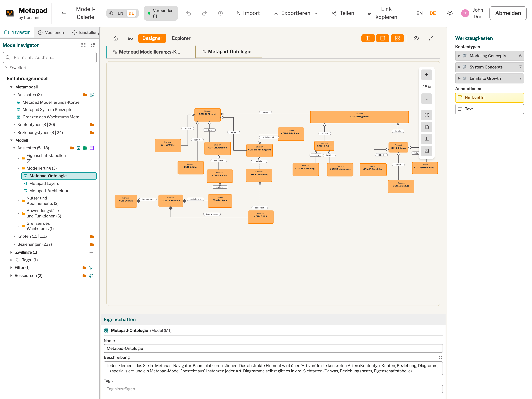Enter fullscreen with the expand arrows icon
This screenshot has height=399, width=532.
(x=431, y=38)
